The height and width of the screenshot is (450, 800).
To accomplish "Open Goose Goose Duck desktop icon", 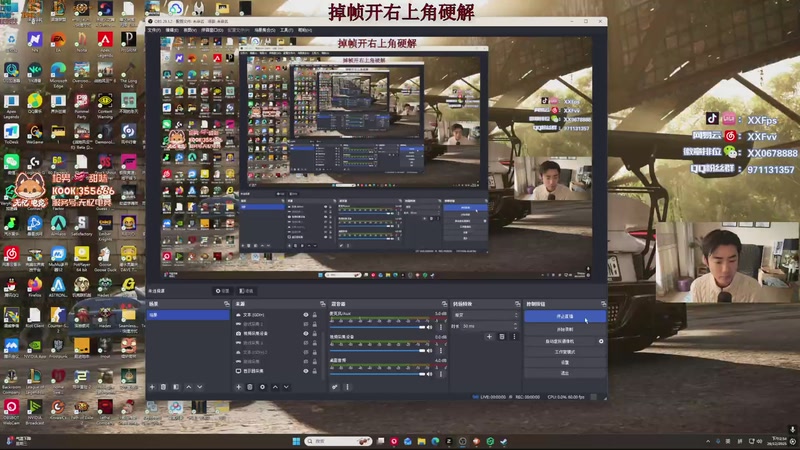I will click(x=105, y=257).
